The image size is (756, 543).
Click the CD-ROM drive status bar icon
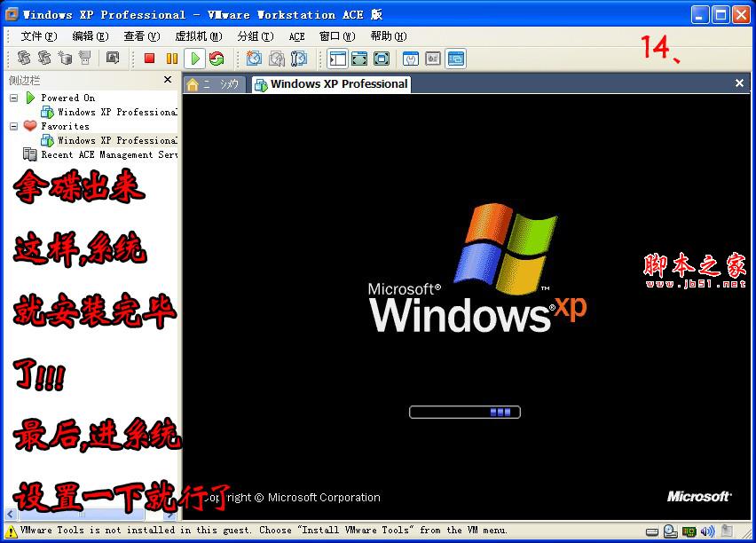[x=671, y=531]
